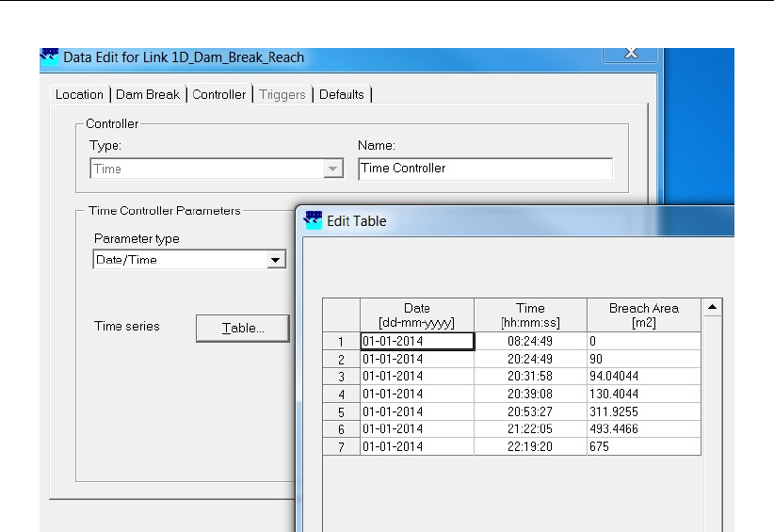Select date cell in row 7
The image size is (774, 532).
pos(417,446)
